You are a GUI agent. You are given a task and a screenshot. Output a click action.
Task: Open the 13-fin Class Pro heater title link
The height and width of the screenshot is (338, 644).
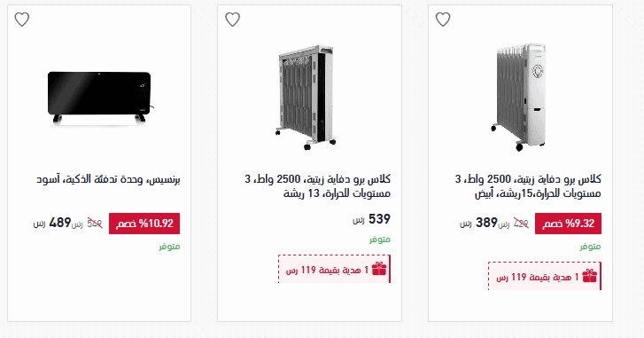click(x=317, y=186)
